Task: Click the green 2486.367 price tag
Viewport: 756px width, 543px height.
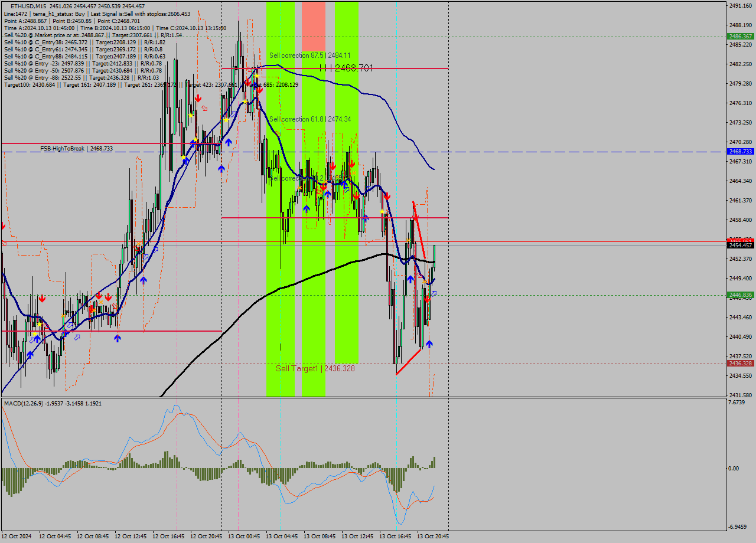Action: click(x=739, y=37)
